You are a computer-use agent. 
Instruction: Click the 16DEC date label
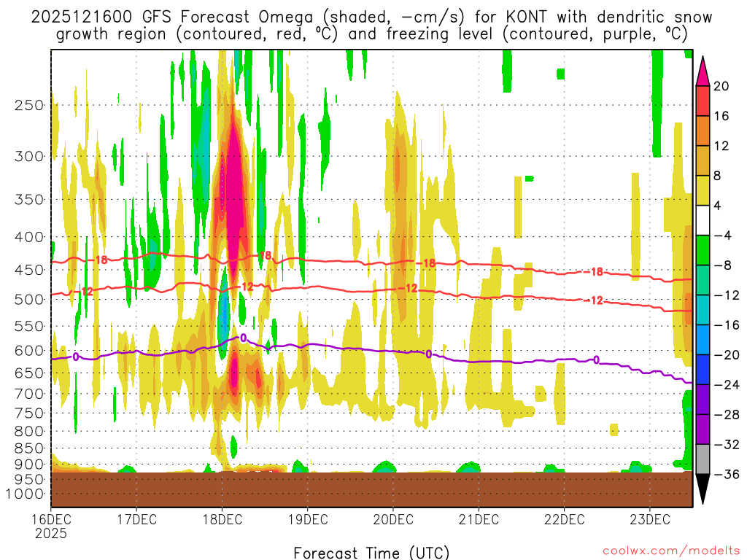click(51, 519)
